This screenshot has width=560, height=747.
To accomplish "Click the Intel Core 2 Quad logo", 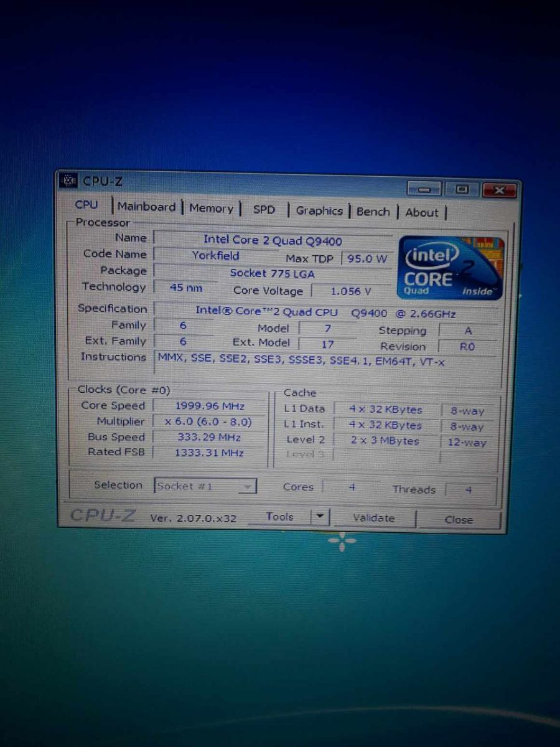I will tap(450, 268).
